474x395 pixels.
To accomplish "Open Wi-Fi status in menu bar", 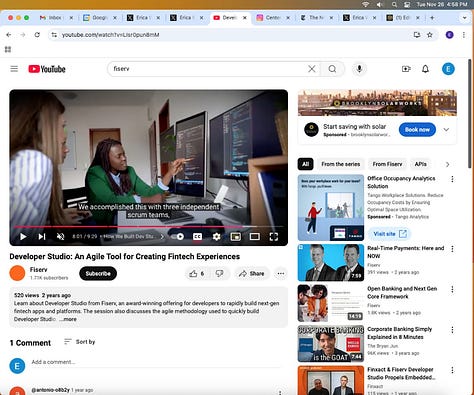I will [366, 4].
